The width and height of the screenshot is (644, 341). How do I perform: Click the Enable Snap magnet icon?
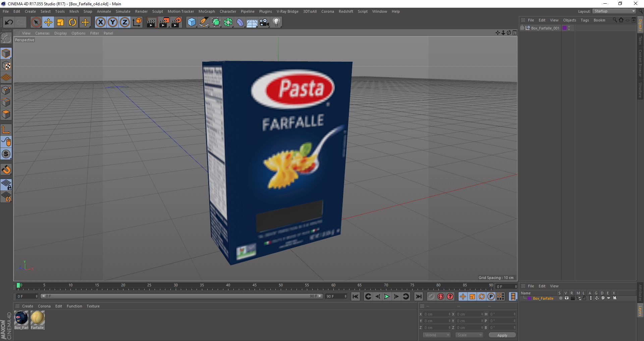pyautogui.click(x=6, y=170)
